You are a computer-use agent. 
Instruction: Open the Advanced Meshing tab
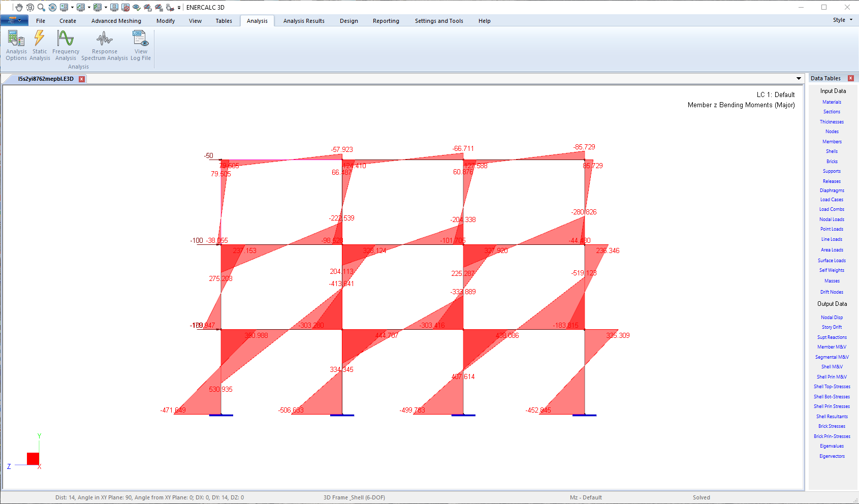[116, 21]
